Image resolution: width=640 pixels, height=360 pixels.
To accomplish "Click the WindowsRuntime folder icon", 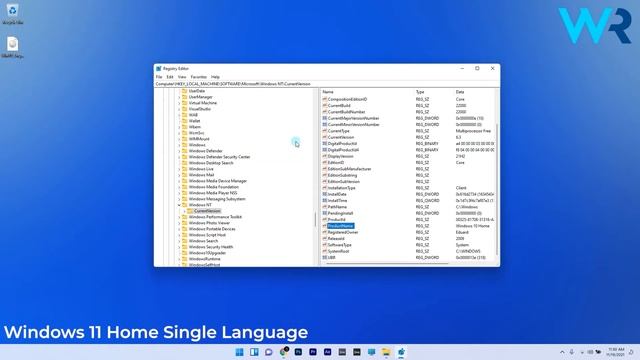I will tap(184, 259).
